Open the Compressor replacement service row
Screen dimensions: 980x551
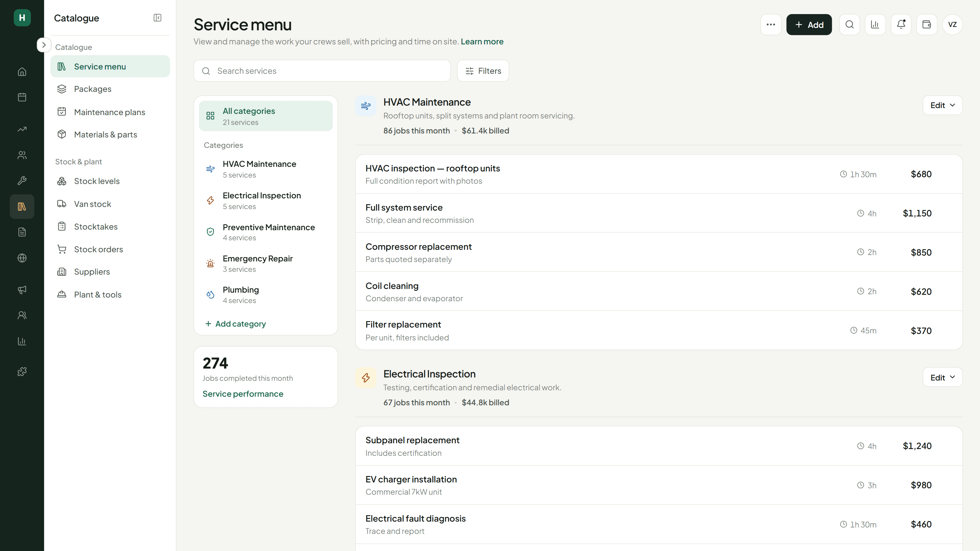point(658,253)
